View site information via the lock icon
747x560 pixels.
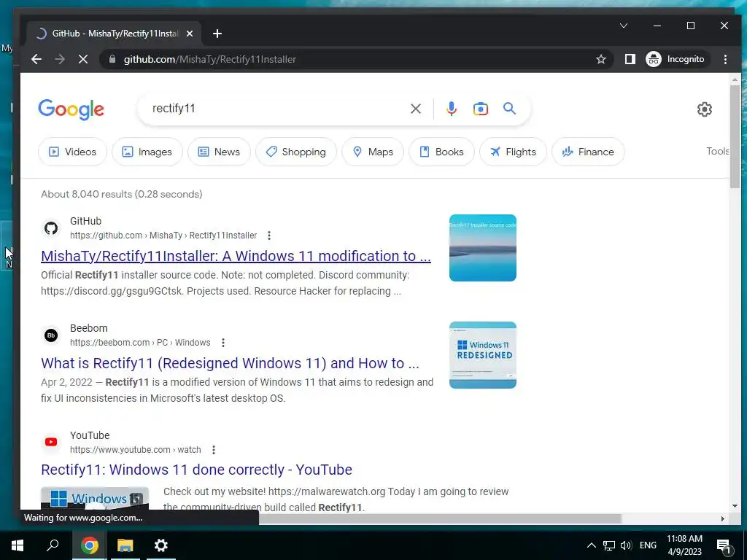coord(112,59)
